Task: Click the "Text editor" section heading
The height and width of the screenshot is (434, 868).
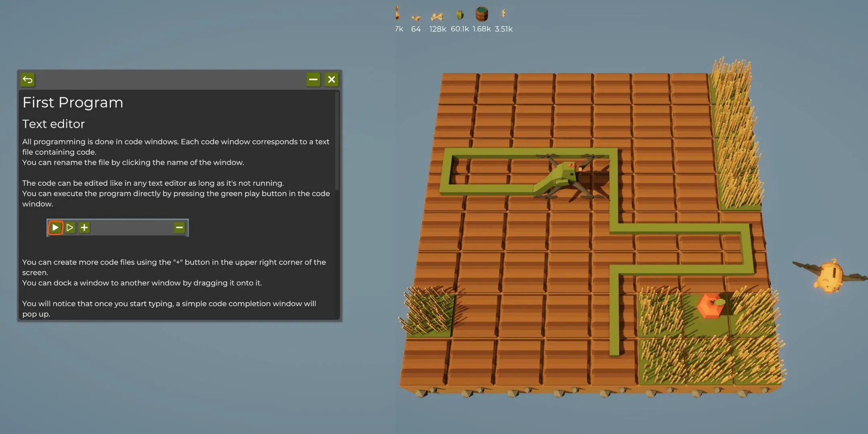Action: (53, 124)
